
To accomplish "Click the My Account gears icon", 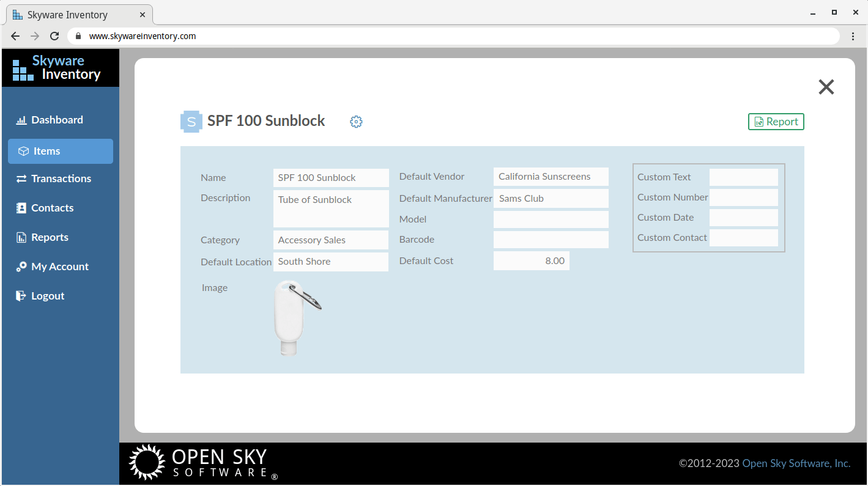I will (x=21, y=267).
